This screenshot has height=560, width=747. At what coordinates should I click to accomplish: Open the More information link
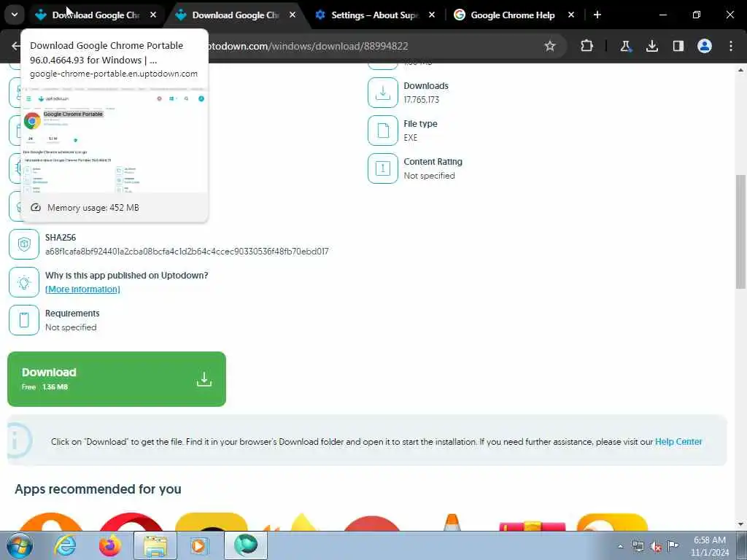coord(82,289)
